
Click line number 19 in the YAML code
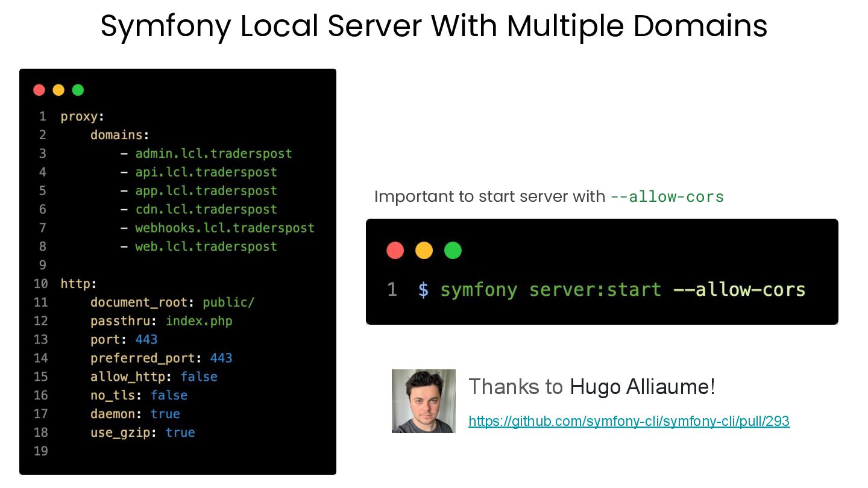pyautogui.click(x=40, y=451)
